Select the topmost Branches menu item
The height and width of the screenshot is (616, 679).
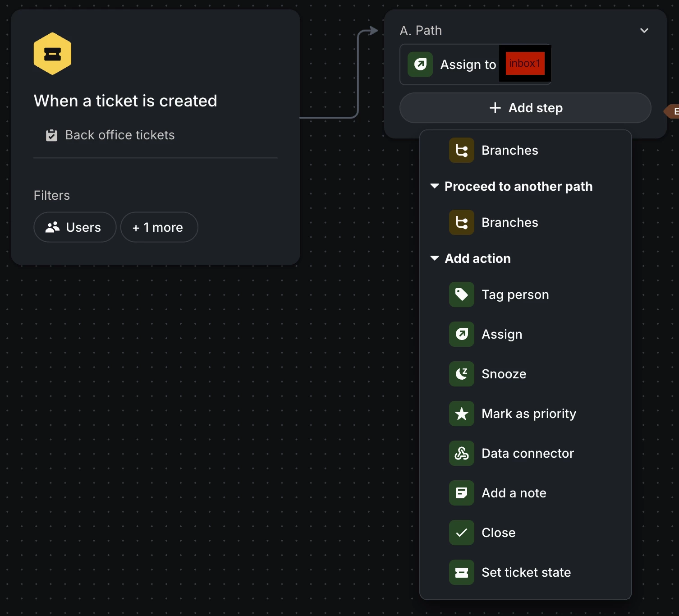point(509,150)
